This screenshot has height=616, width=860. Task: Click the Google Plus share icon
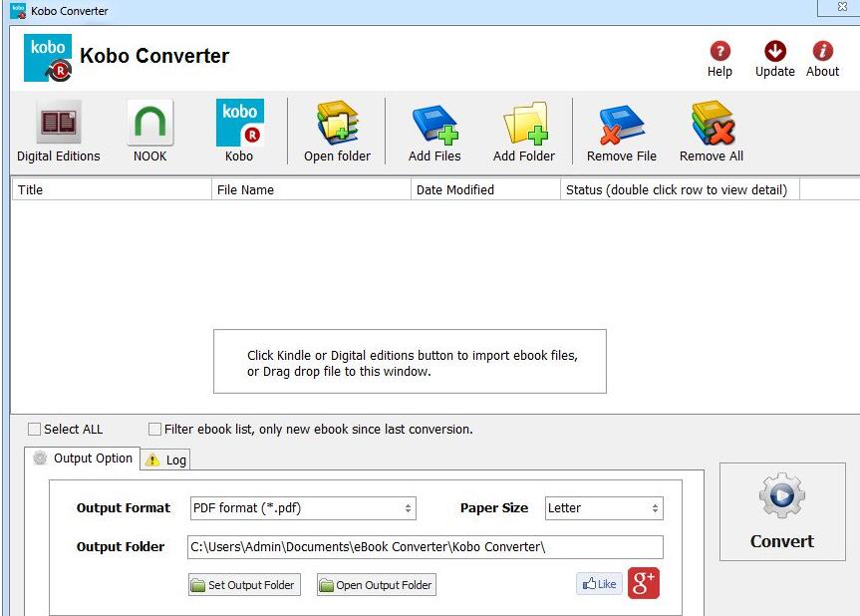644,583
